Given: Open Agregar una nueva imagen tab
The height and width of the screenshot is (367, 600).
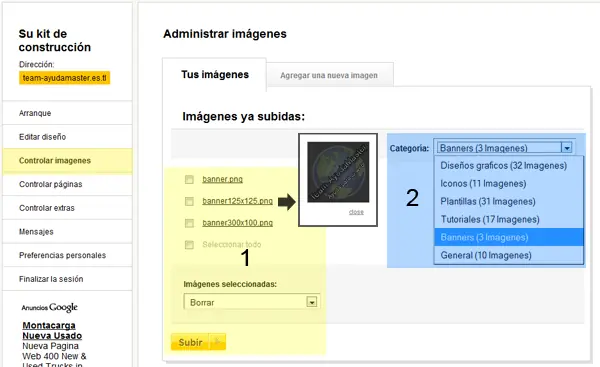Looking at the screenshot, I should click(x=329, y=75).
